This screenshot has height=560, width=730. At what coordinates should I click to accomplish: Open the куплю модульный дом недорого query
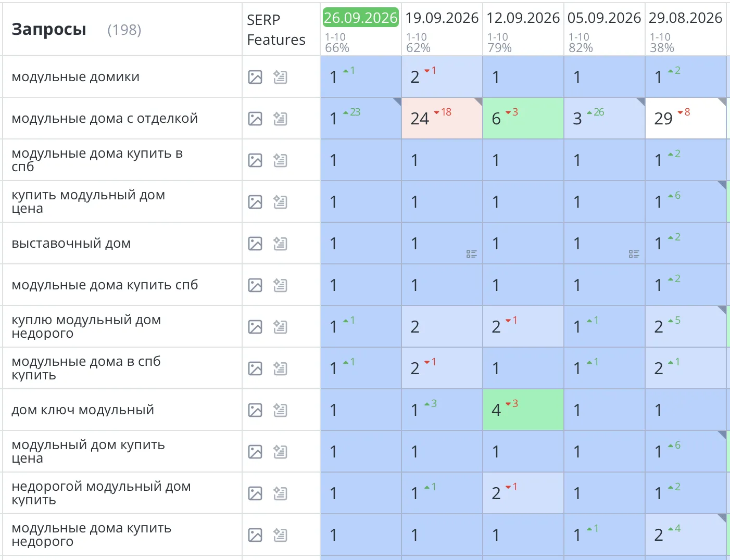(86, 327)
